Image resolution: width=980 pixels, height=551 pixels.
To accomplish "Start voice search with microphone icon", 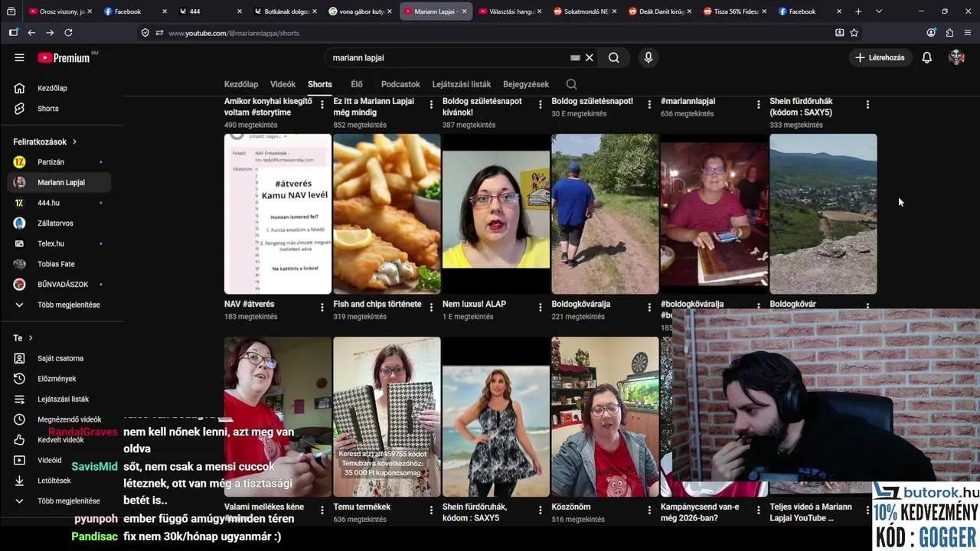I will tap(648, 57).
